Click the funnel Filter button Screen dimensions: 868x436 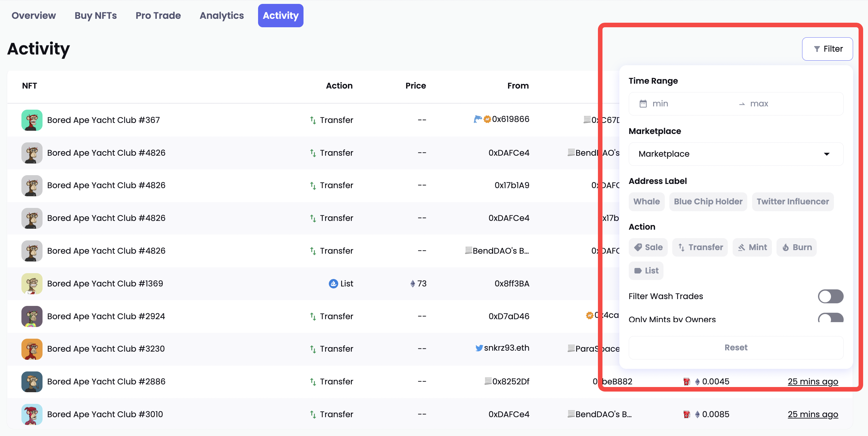[x=827, y=49]
